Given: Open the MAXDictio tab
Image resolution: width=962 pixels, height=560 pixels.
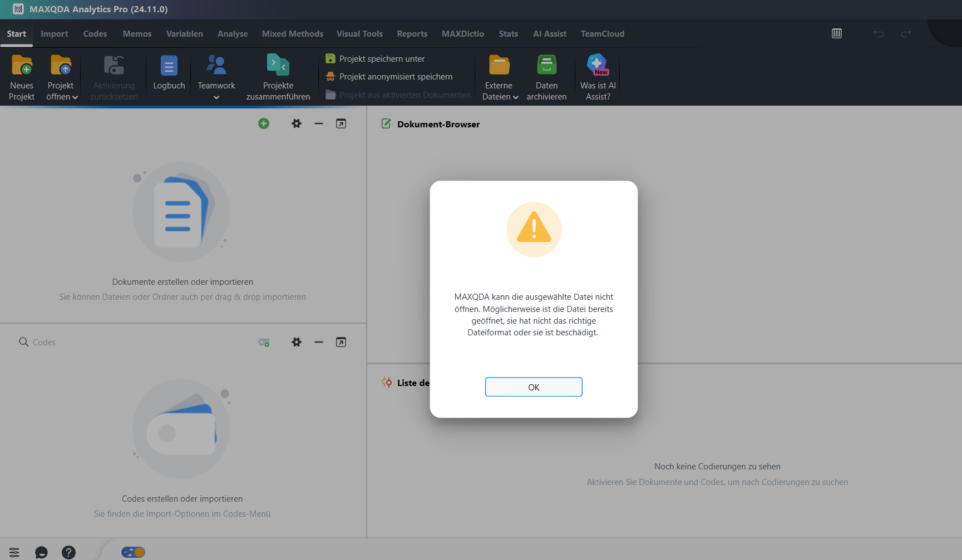Looking at the screenshot, I should [x=463, y=34].
